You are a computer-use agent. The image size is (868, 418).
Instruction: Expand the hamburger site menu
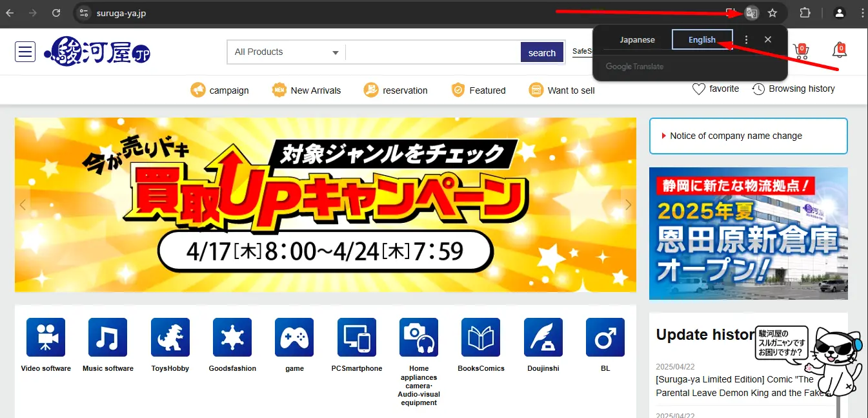coord(25,52)
